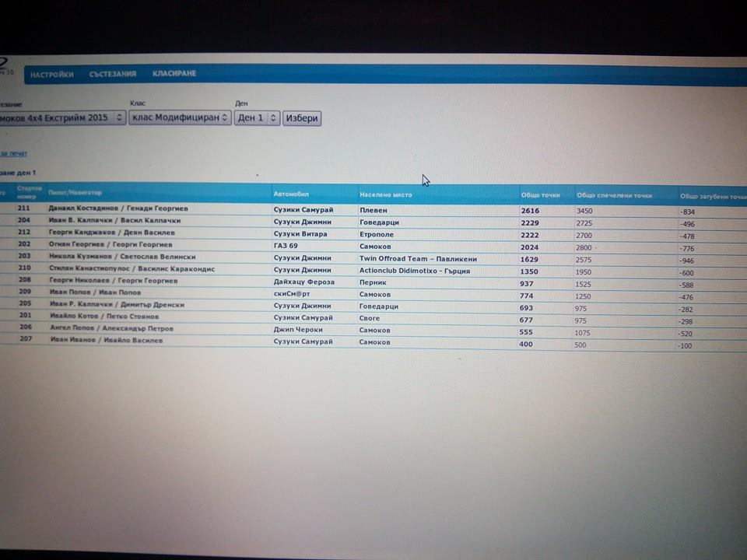Select row Иван Иванов / Ивайло Василев
747x560 pixels.
pyautogui.click(x=373, y=342)
